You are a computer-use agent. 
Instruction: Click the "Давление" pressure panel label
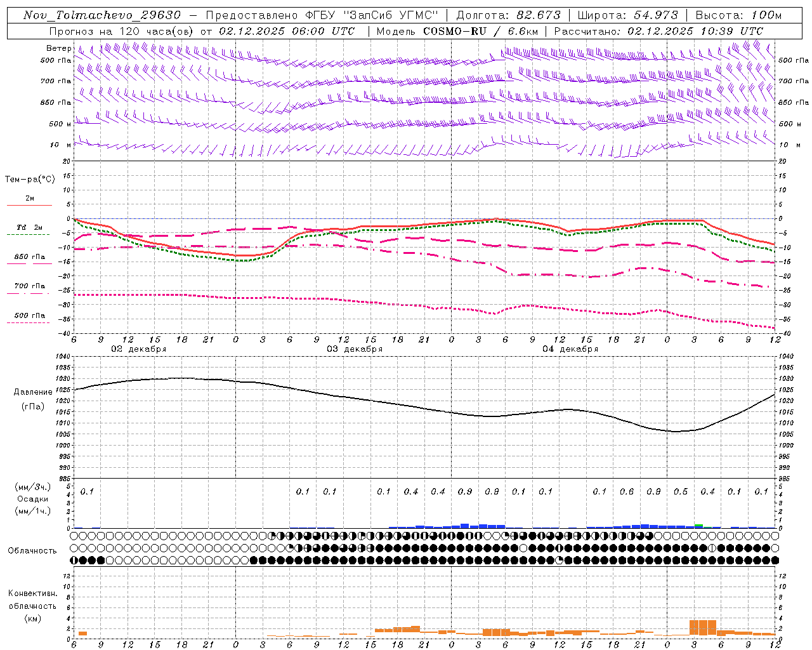[x=33, y=392]
